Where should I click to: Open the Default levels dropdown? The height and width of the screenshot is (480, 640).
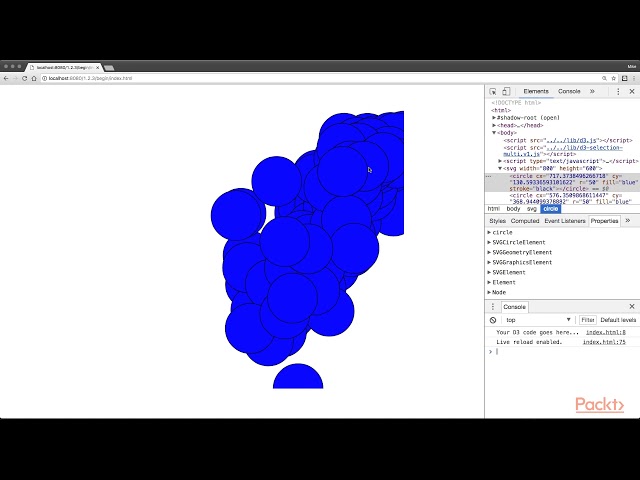(x=618, y=320)
